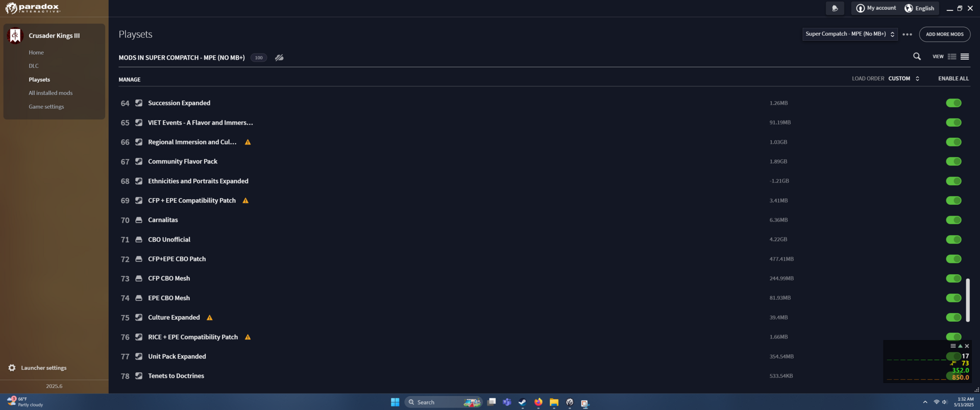Open Steam from the taskbar
This screenshot has width=980, height=410.
pyautogui.click(x=522, y=402)
